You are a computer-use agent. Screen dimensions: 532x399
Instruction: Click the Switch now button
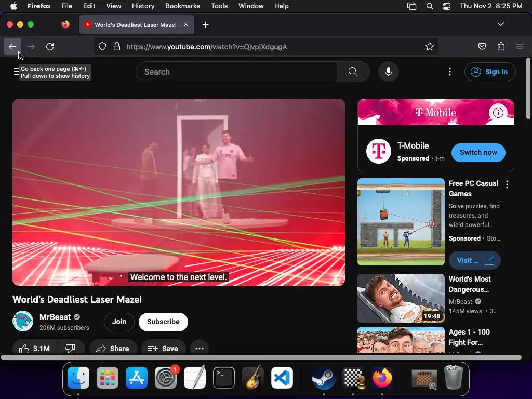[478, 152]
